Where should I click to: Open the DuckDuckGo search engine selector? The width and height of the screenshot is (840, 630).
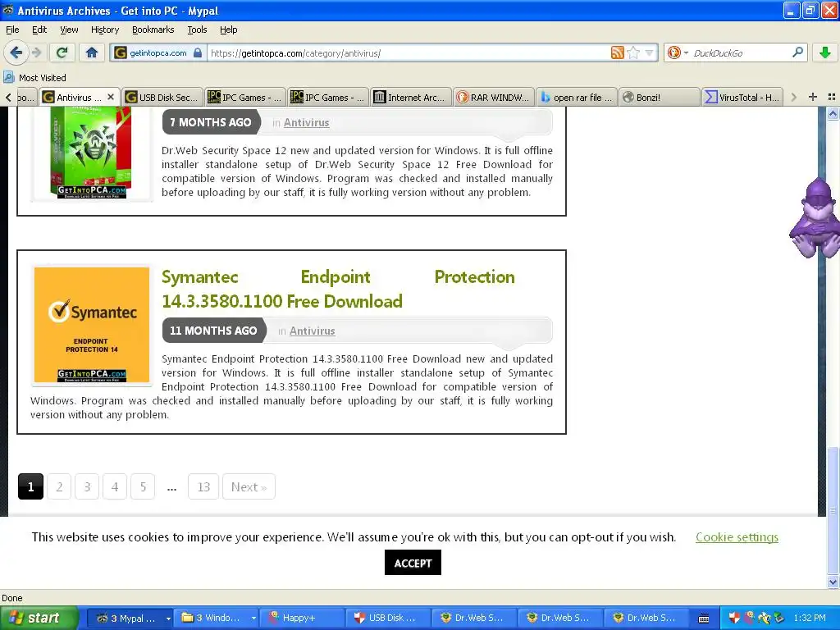pos(677,52)
